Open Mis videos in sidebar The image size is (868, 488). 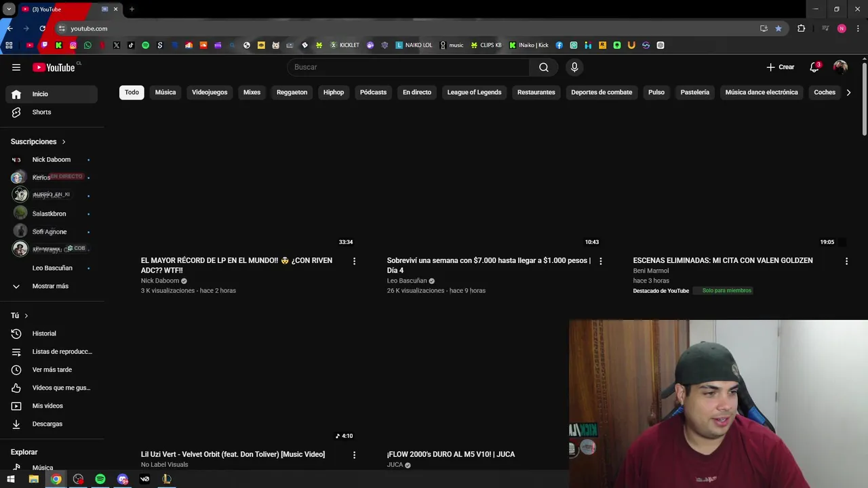[52, 406]
